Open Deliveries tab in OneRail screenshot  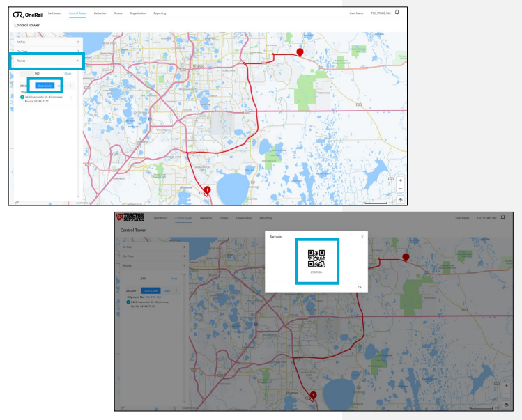point(100,13)
